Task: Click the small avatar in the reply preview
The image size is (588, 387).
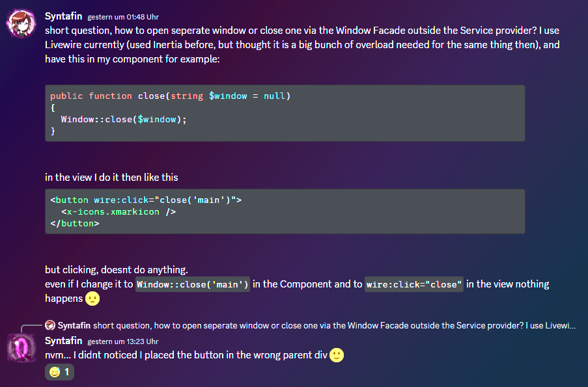Action: point(49,325)
